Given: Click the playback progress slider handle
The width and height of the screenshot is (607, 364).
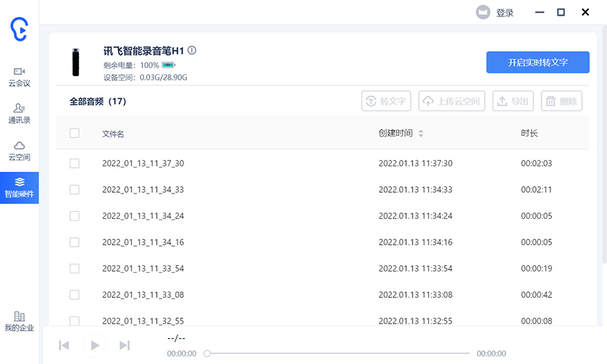Looking at the screenshot, I should (x=207, y=353).
